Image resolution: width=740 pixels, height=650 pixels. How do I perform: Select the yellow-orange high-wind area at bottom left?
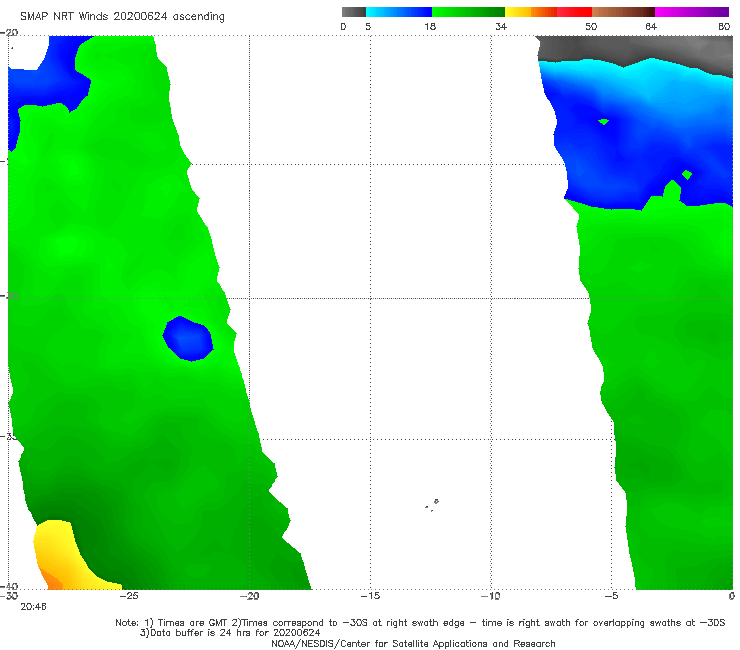coord(66,559)
